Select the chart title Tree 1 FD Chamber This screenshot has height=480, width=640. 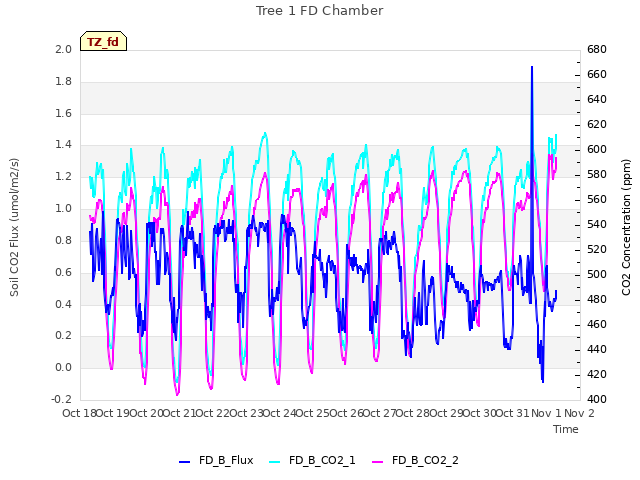320,11
